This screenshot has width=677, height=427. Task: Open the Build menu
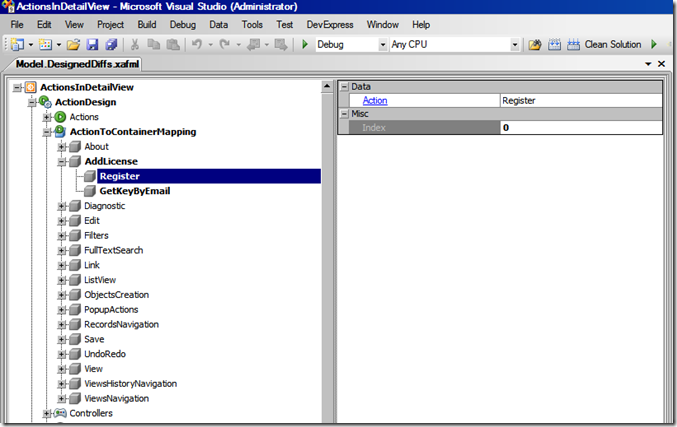(x=147, y=25)
